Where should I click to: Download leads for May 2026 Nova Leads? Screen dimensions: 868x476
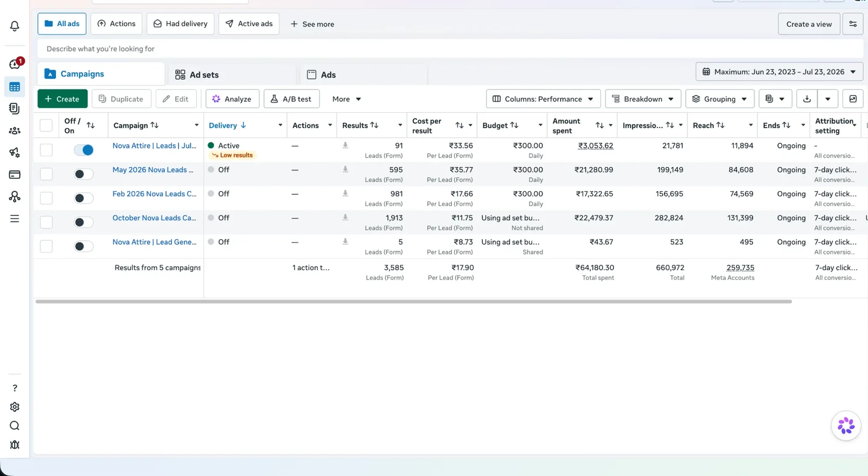345,170
